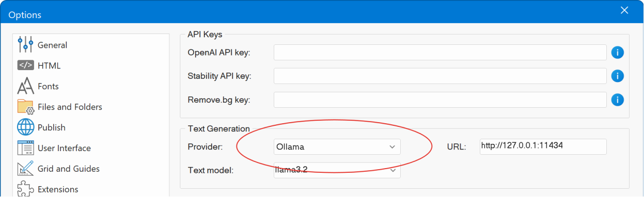Click the Fonts letter icon
This screenshot has height=197, width=644.
coord(25,86)
